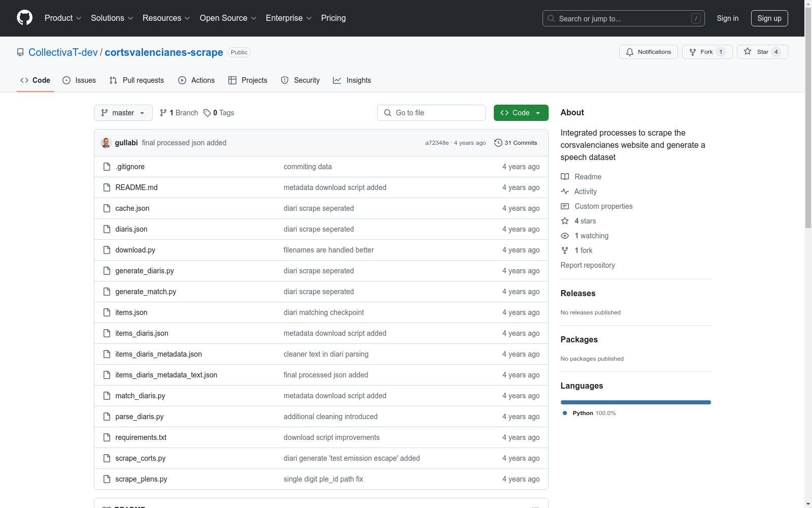
Task: Switch to the Code tab
Action: point(36,80)
